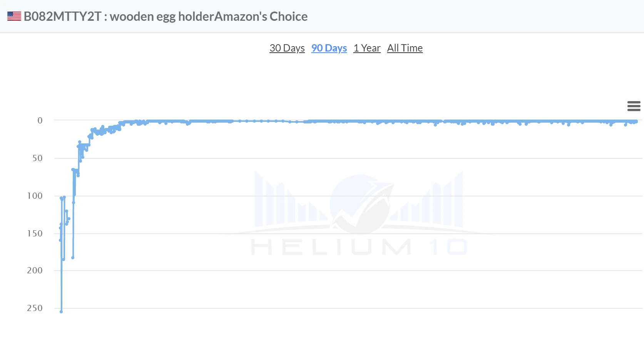Screen dimensions: 644x341
Task: Click the ASIN B082MTTY2T in the title
Action: pyautogui.click(x=62, y=17)
